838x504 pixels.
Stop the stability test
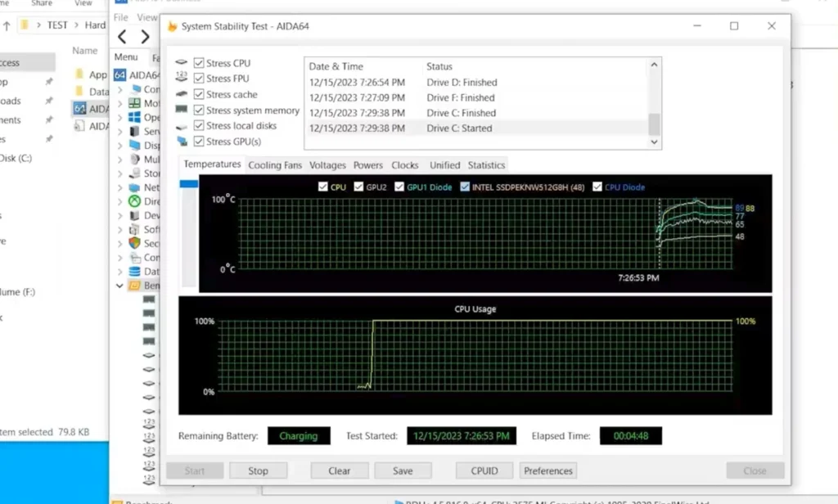[x=258, y=470]
